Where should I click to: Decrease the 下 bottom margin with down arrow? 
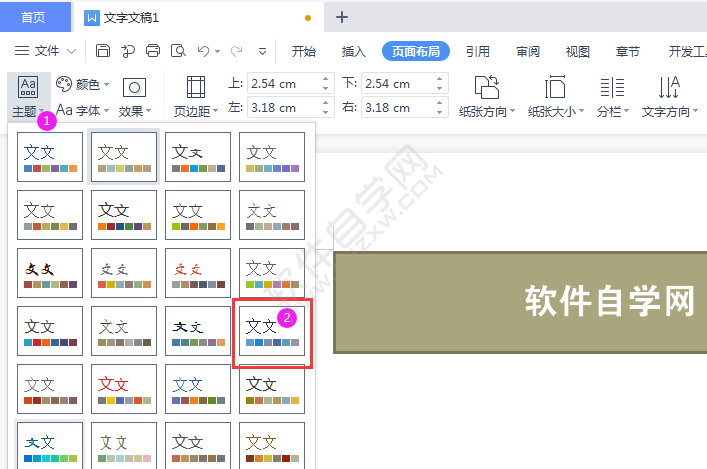440,88
